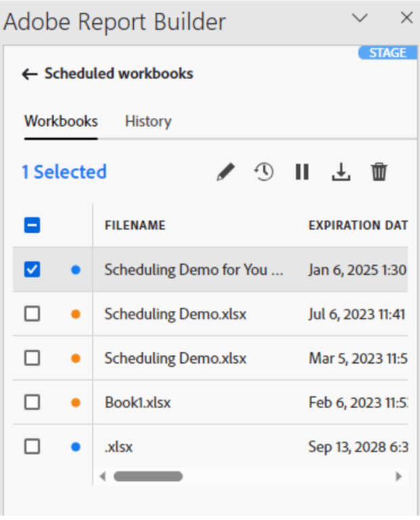
Task: Sort by the FILENAME column header
Action: point(135,225)
